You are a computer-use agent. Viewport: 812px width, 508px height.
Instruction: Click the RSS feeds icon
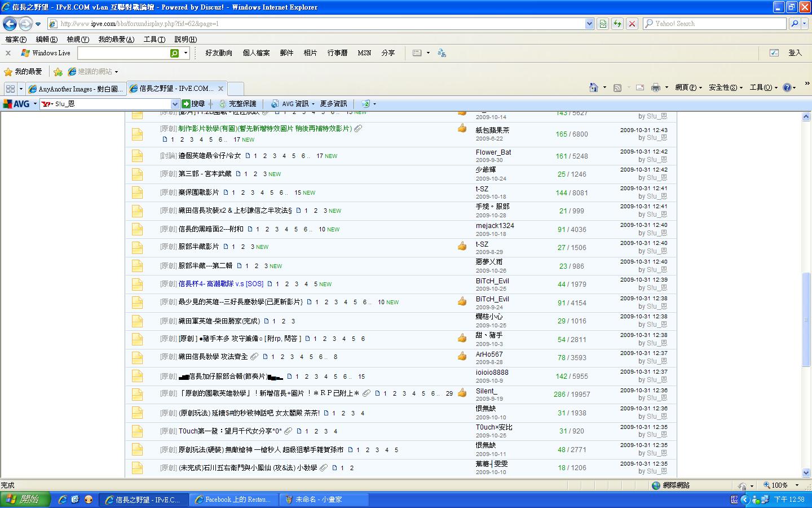pyautogui.click(x=617, y=87)
